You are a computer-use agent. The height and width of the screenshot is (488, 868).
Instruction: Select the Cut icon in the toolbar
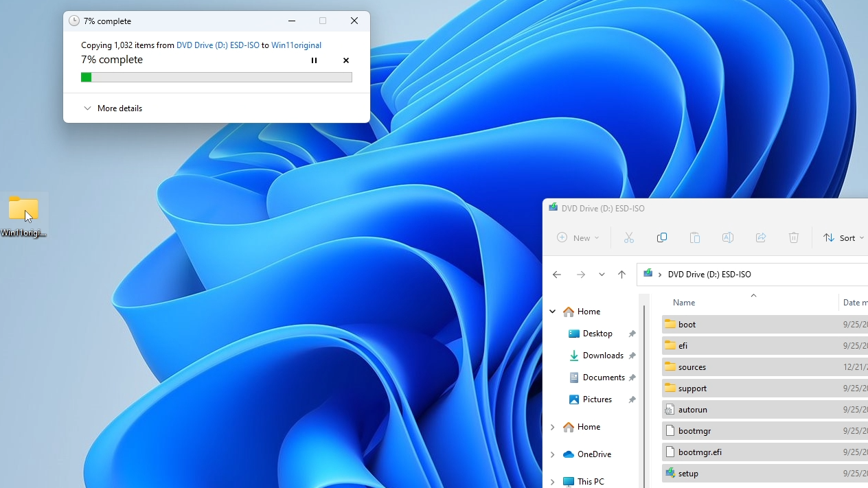point(628,237)
